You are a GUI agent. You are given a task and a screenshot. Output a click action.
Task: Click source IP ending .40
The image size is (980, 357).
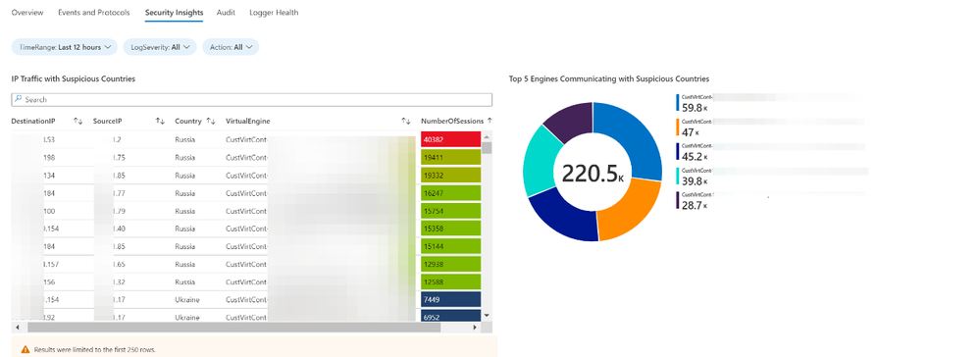[x=119, y=229]
